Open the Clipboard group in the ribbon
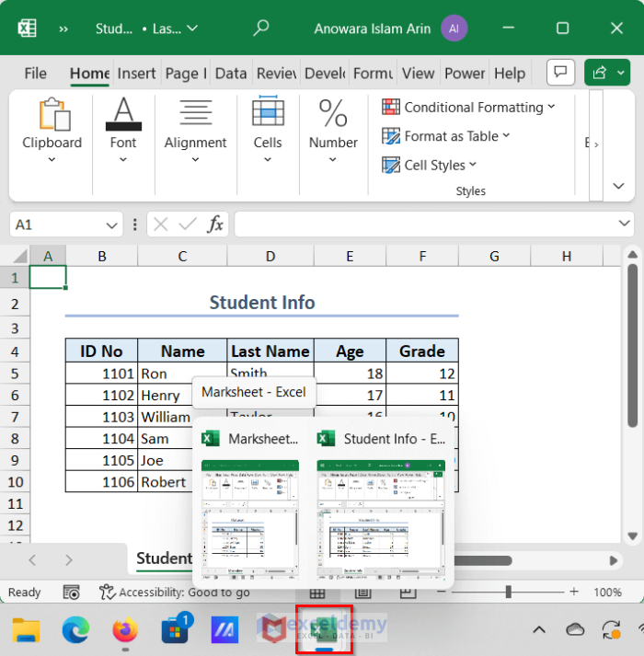This screenshot has height=656, width=644. (52, 129)
